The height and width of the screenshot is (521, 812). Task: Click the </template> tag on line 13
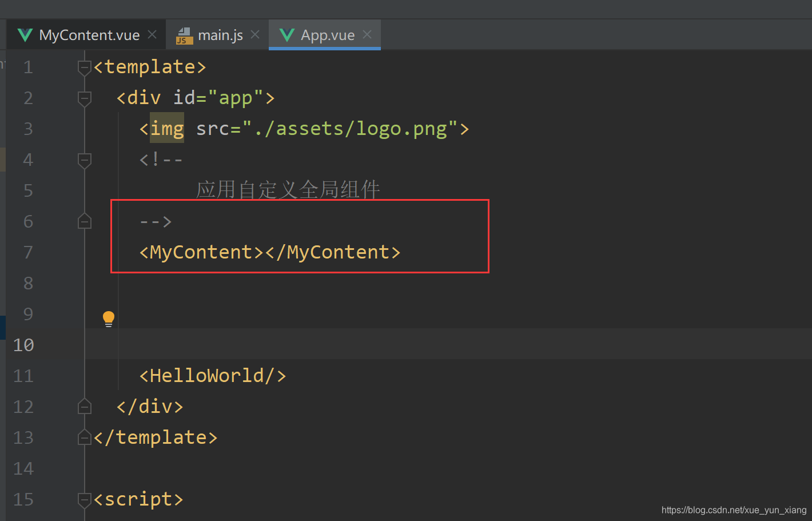click(x=156, y=438)
